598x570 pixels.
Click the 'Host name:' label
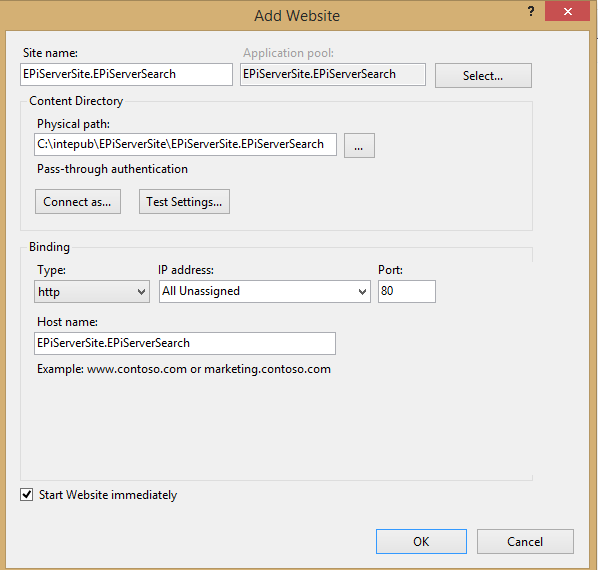coord(67,322)
